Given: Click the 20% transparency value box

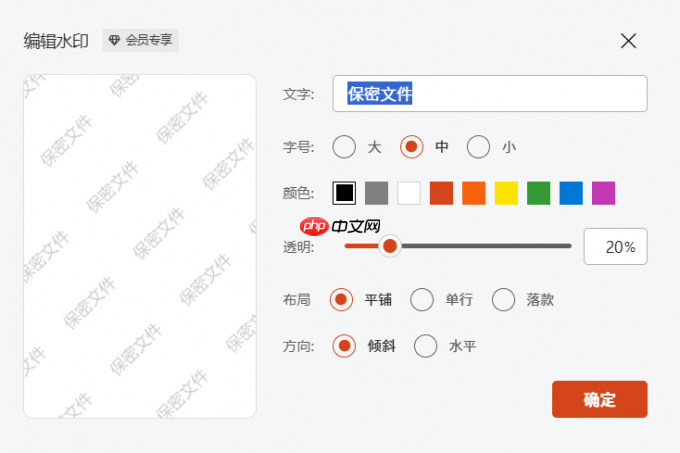Looking at the screenshot, I should [615, 246].
